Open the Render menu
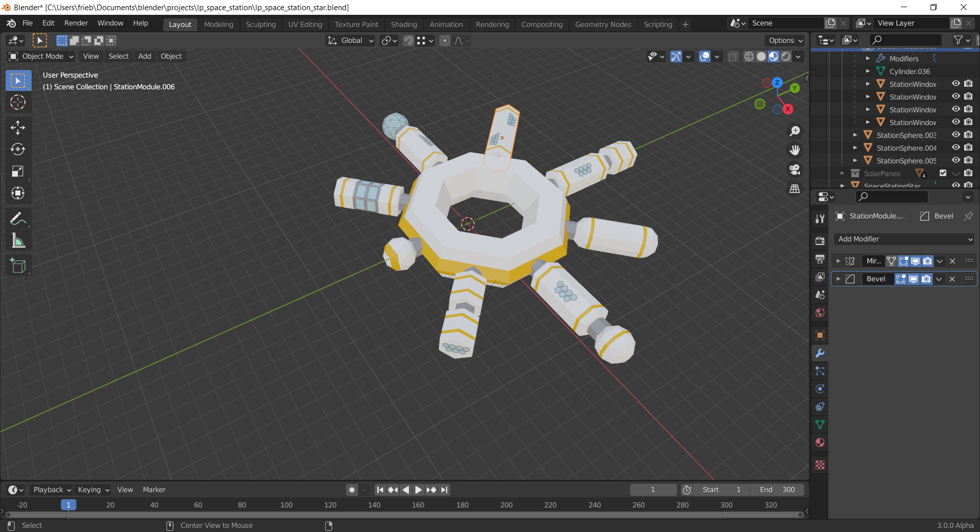The image size is (980, 532). pos(76,23)
